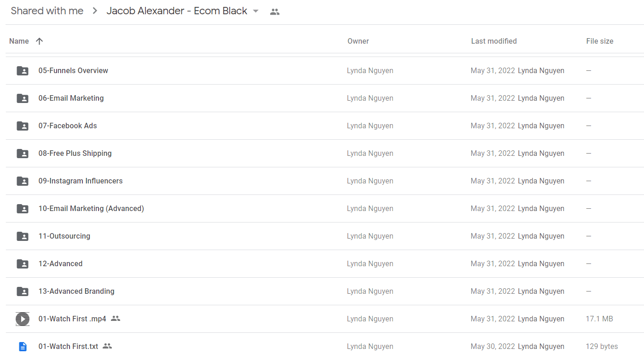Click owner Lynda Nguyen in the 12-Advanced row

point(370,263)
